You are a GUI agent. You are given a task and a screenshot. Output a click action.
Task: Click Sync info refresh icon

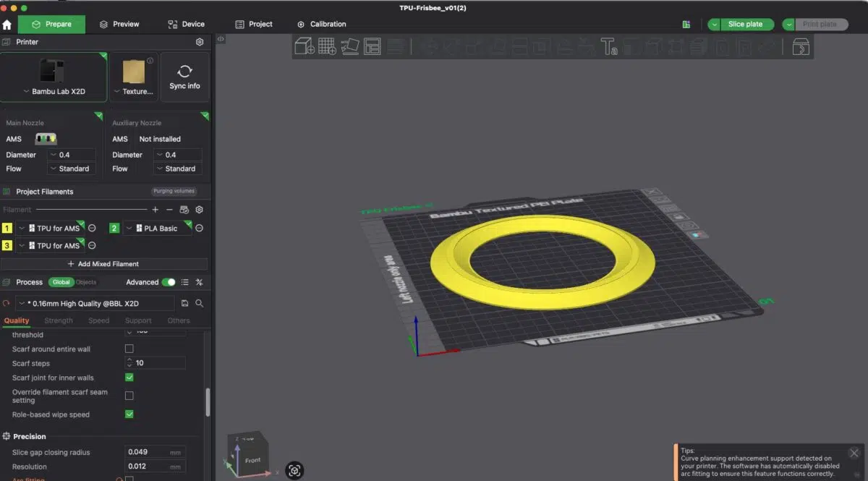184,71
